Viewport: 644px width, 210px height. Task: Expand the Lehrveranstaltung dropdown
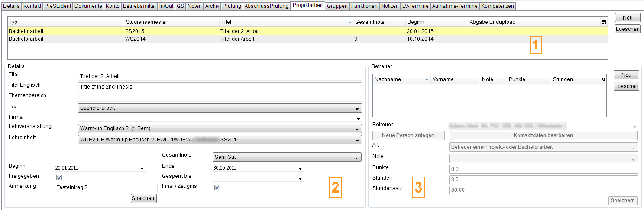coord(357,129)
